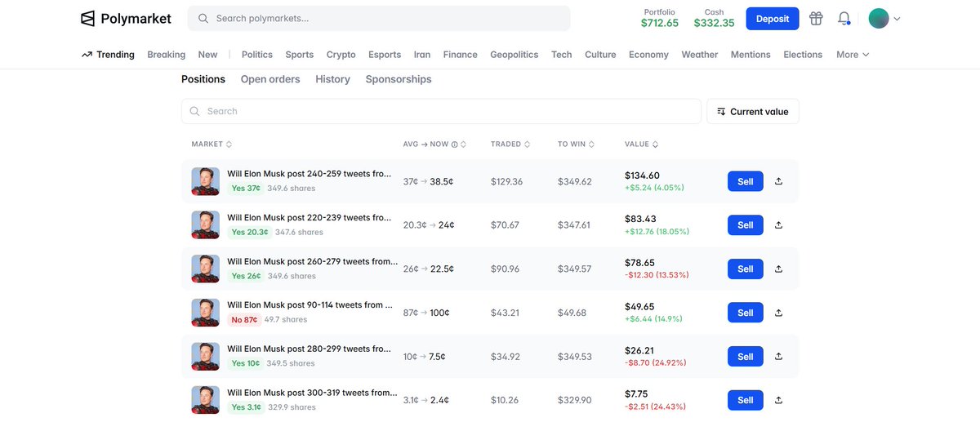Open the Politics category
The height and width of the screenshot is (440, 980).
point(257,55)
